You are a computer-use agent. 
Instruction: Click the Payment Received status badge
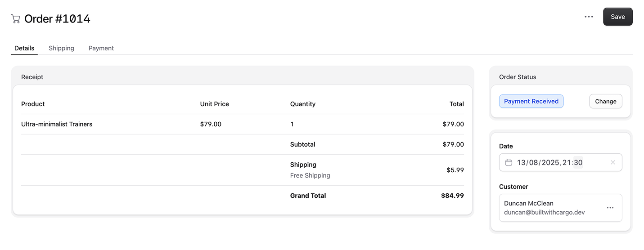tap(531, 101)
